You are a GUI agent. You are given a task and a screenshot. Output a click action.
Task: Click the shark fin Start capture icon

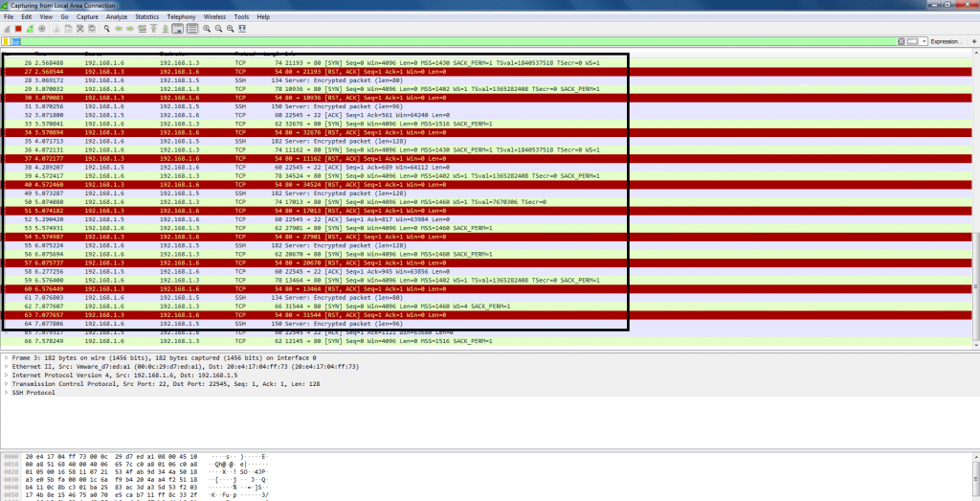7,29
